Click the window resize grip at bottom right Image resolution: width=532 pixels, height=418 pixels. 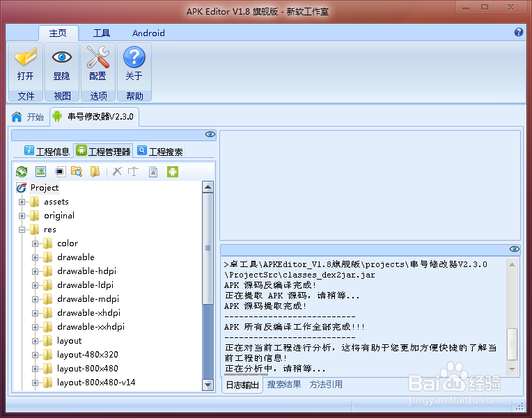[x=519, y=407]
